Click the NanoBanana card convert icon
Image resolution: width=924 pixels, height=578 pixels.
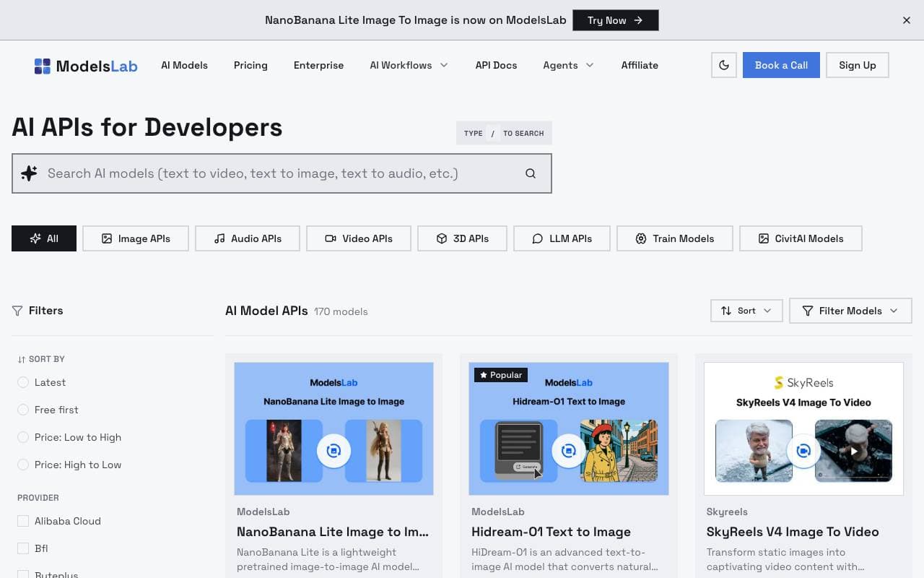coord(334,451)
